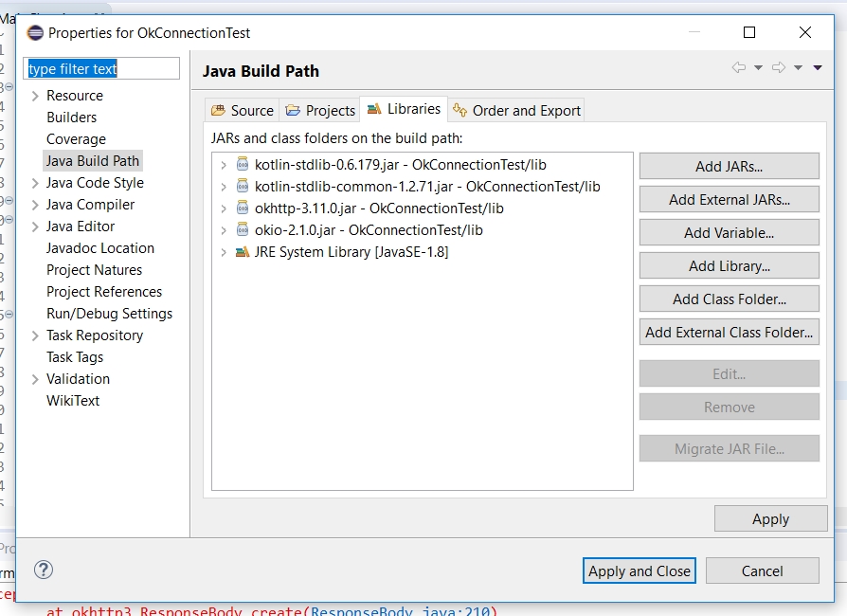
Task: Click the type filter text field
Action: point(100,68)
